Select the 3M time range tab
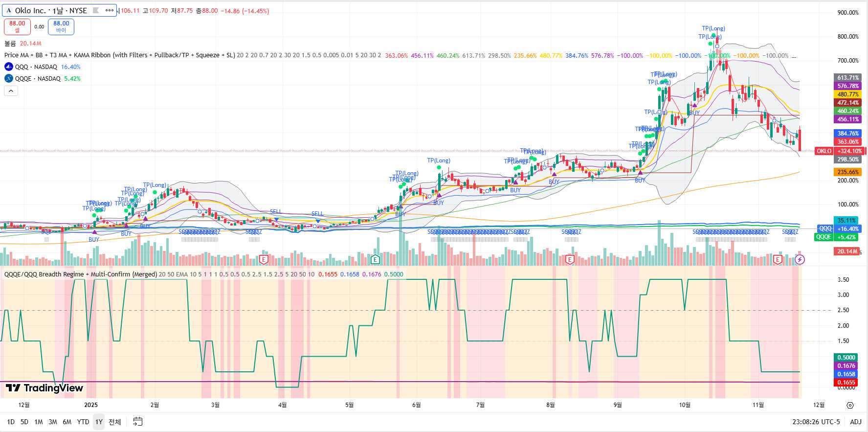This screenshot has width=868, height=432. pyautogui.click(x=53, y=422)
